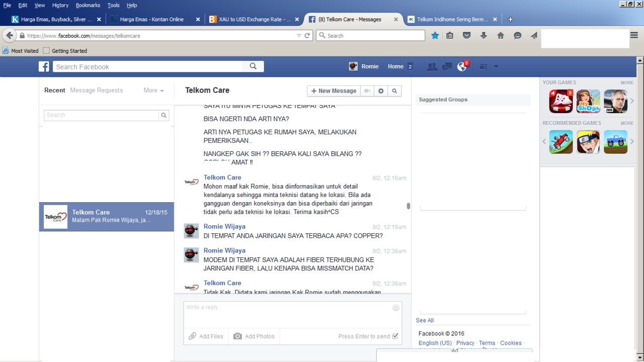
Task: Open the Naruto character game icon
Action: pos(588,142)
